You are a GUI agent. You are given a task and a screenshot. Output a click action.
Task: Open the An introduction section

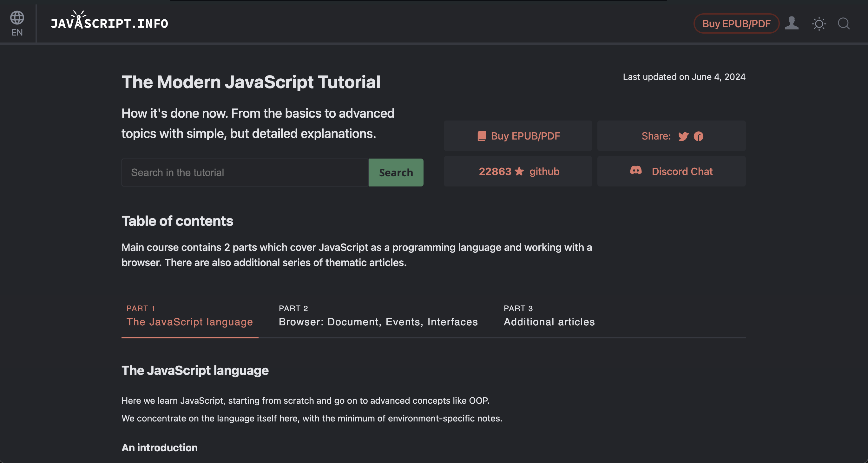(x=159, y=447)
